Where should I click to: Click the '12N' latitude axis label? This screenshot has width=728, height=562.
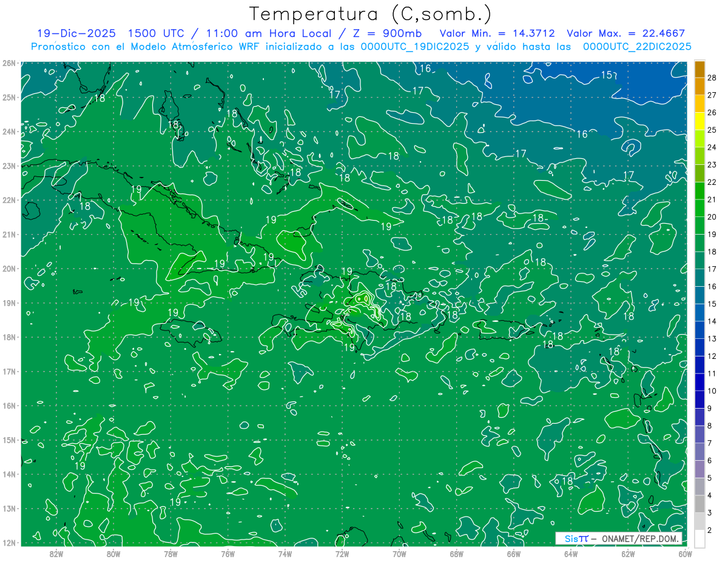(10, 543)
